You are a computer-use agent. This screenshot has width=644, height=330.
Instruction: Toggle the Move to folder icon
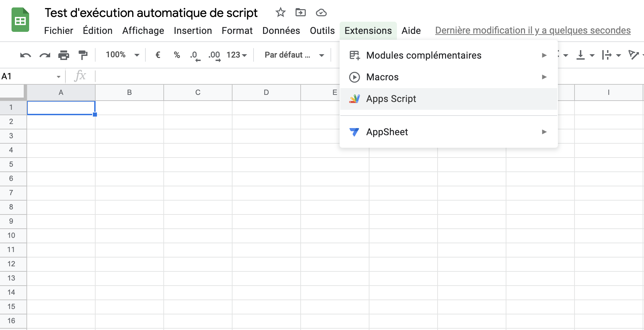click(300, 12)
